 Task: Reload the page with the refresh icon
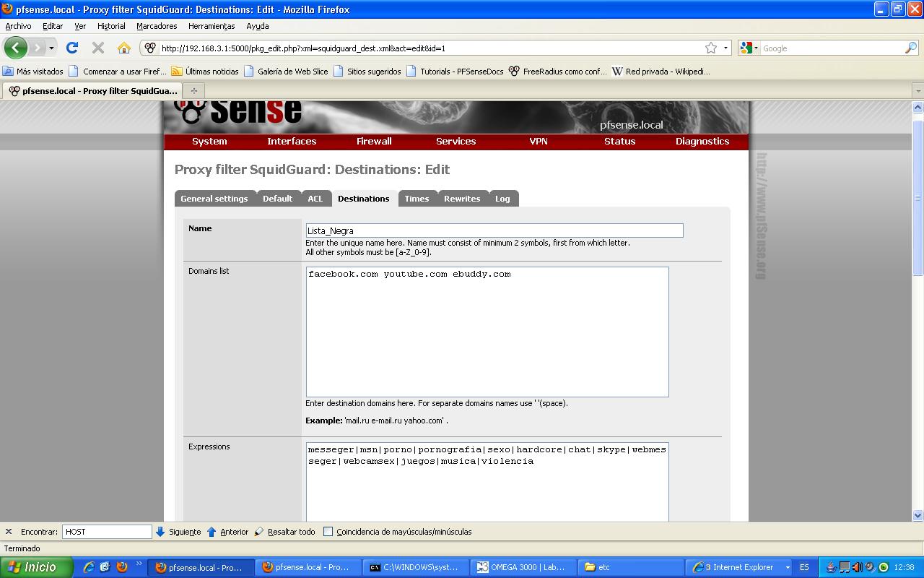tap(71, 48)
